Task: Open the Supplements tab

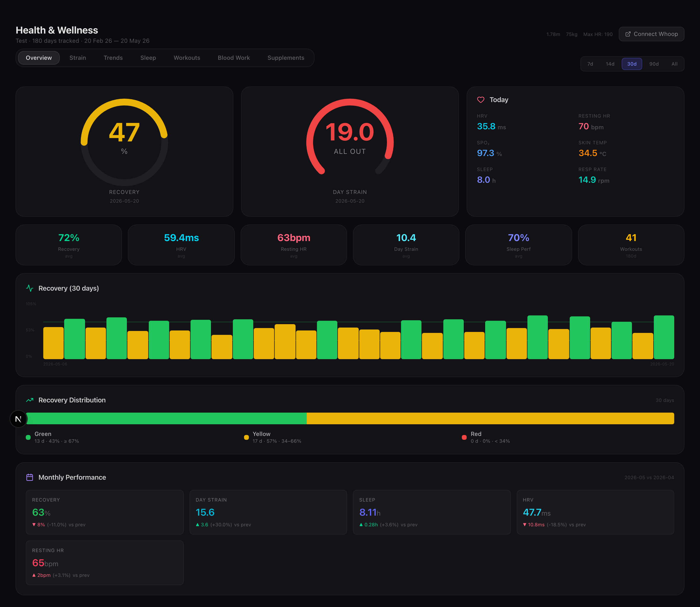Action: click(286, 58)
